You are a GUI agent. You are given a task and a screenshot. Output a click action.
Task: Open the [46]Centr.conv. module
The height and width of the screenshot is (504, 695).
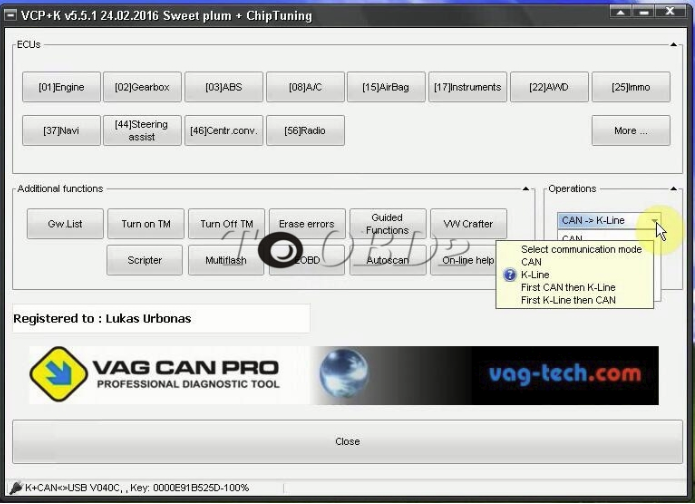click(x=224, y=130)
